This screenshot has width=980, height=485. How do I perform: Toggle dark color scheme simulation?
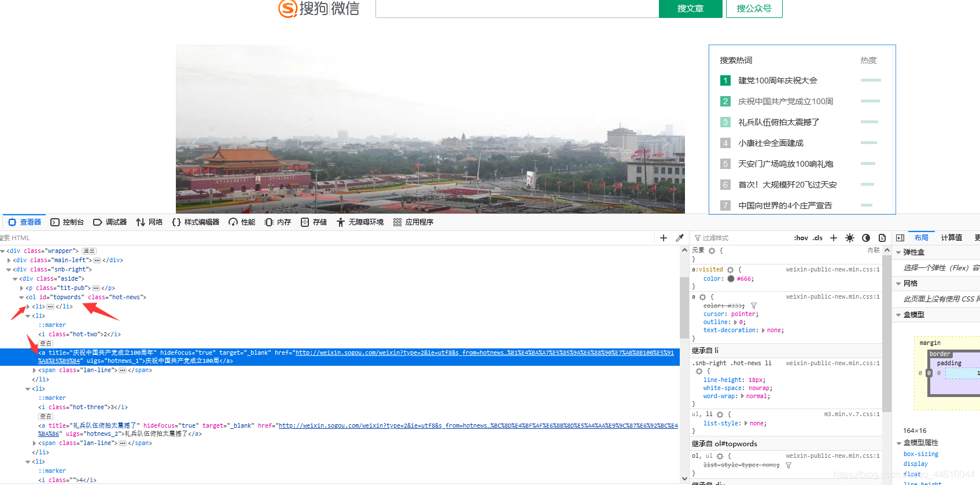click(866, 238)
